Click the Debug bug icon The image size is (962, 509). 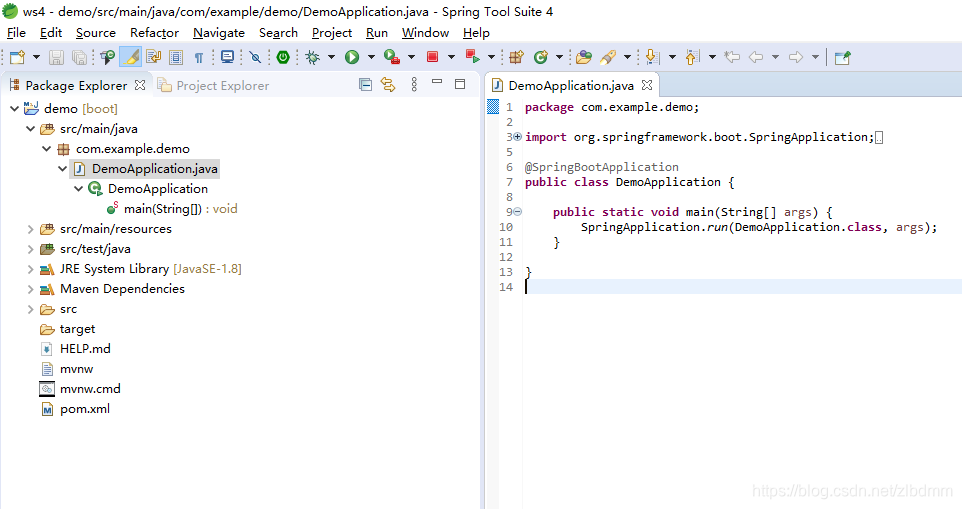coord(313,57)
